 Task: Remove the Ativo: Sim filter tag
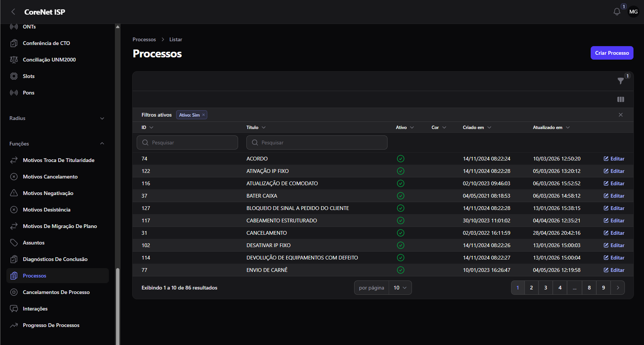click(204, 115)
